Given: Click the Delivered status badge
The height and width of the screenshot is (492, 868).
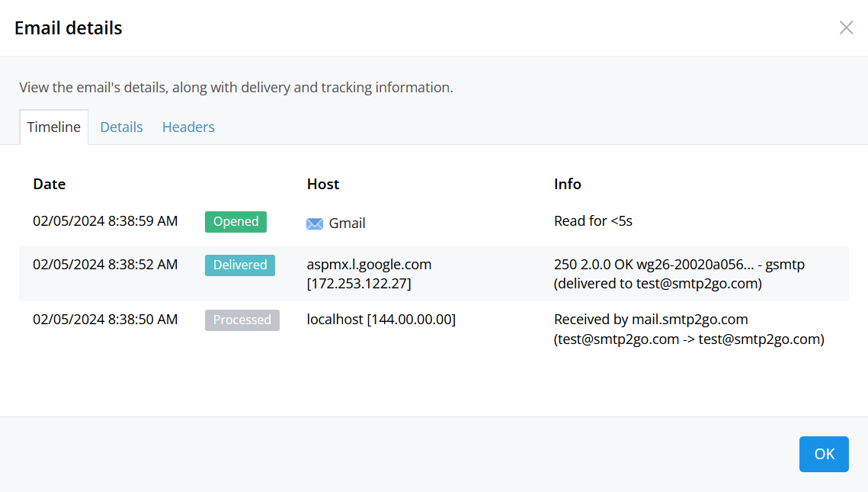Looking at the screenshot, I should [240, 265].
